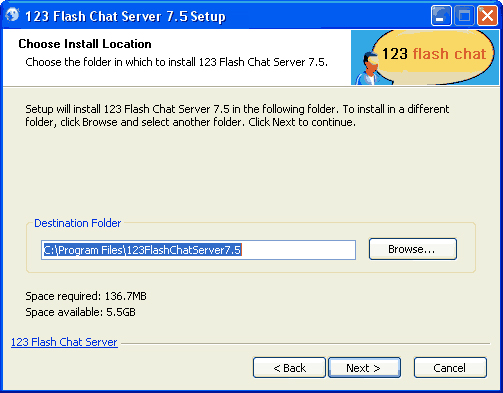Click the greyed-out maximize button
The height and width of the screenshot is (393, 503).
pyautogui.click(x=464, y=15)
